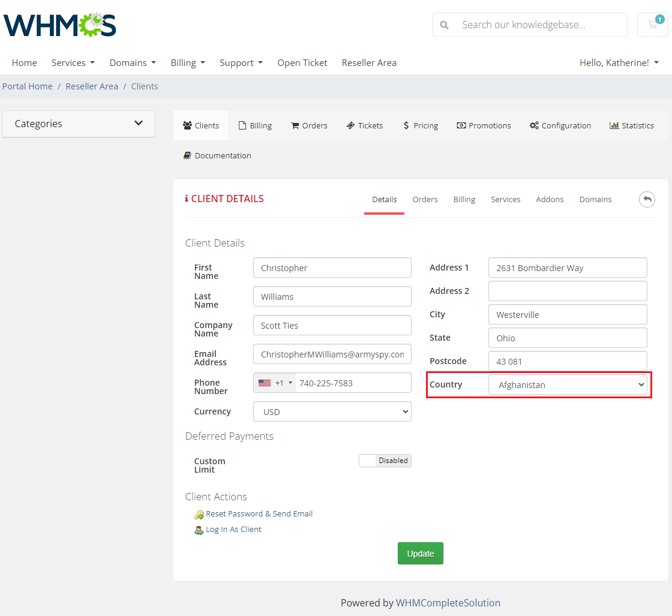Viewport: 672px width, 616px height.
Task: Click the State field Ohio
Action: (568, 338)
